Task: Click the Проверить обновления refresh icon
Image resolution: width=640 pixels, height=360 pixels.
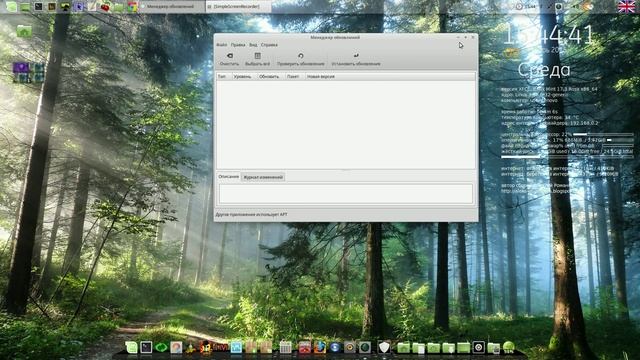Action: 301,56
